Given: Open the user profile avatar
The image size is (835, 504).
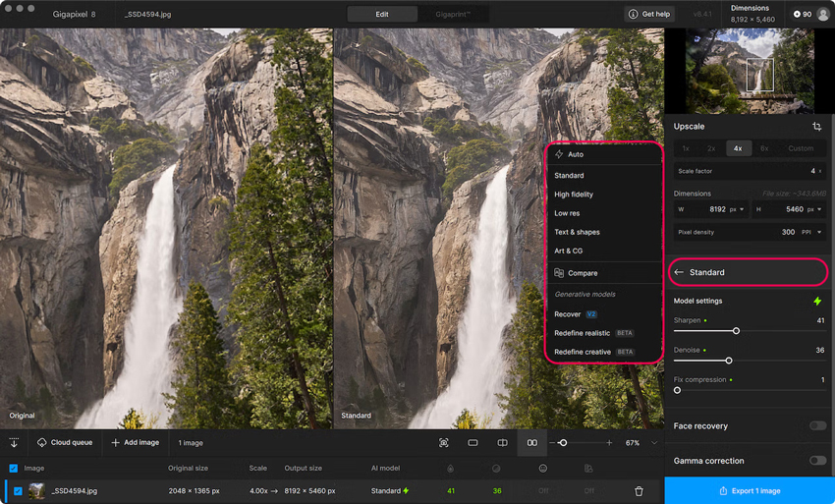Looking at the screenshot, I should [823, 15].
